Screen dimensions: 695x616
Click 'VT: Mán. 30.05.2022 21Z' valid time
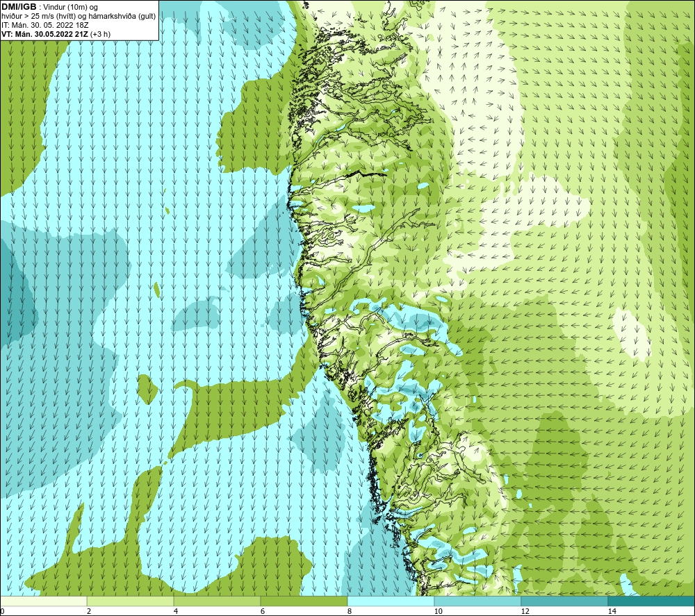click(x=44, y=34)
